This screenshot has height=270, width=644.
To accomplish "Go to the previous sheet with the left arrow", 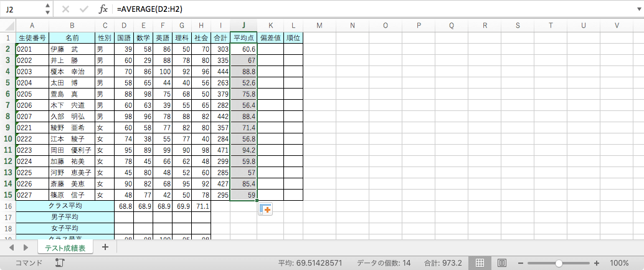I will coord(11,247).
